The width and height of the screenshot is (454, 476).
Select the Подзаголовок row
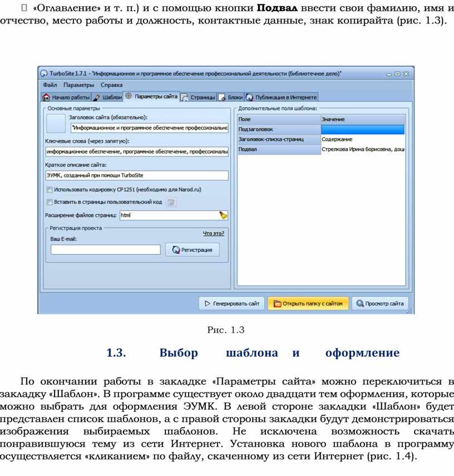pos(321,129)
